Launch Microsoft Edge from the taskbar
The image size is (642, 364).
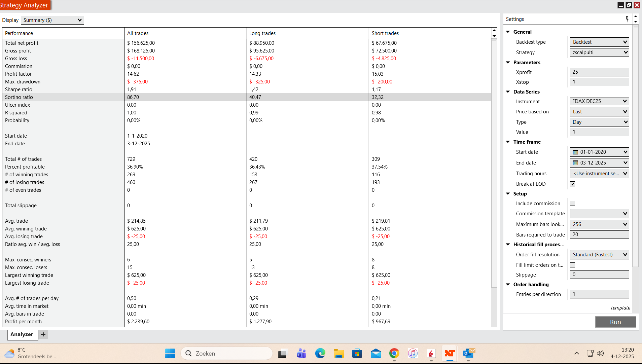[x=320, y=354]
